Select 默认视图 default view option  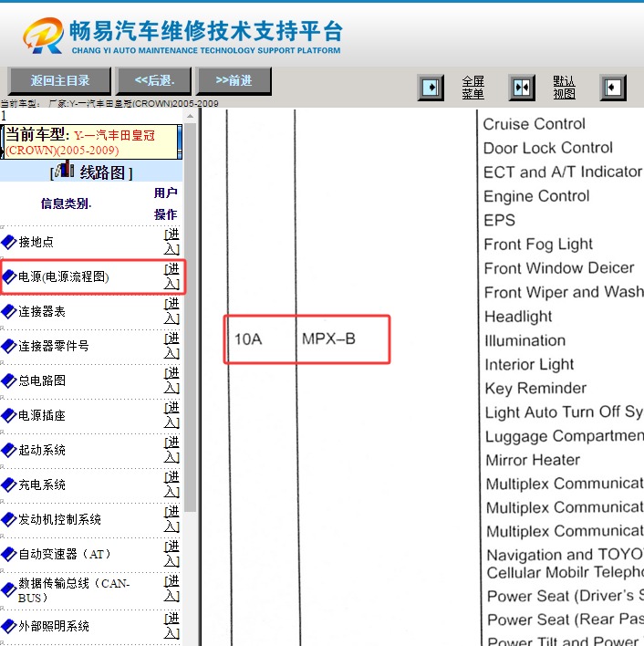click(x=564, y=88)
